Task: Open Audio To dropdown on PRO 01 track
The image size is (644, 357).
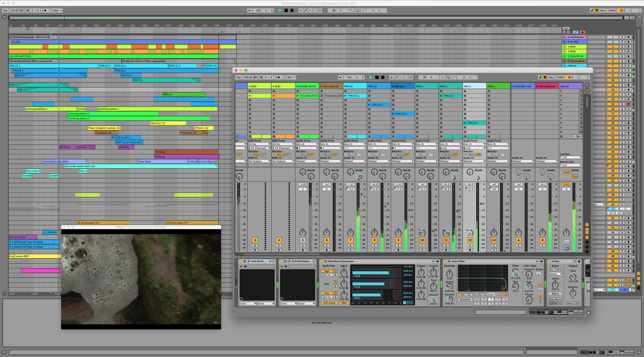Action: click(x=355, y=161)
